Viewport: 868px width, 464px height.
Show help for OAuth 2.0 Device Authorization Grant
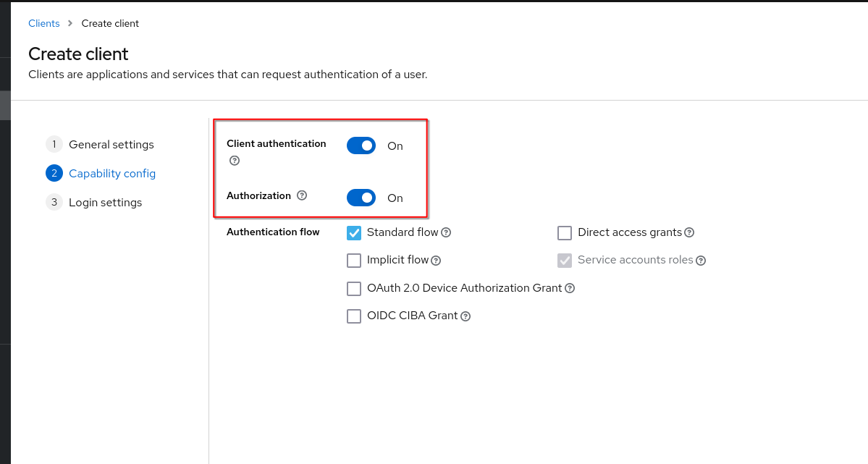click(x=570, y=288)
